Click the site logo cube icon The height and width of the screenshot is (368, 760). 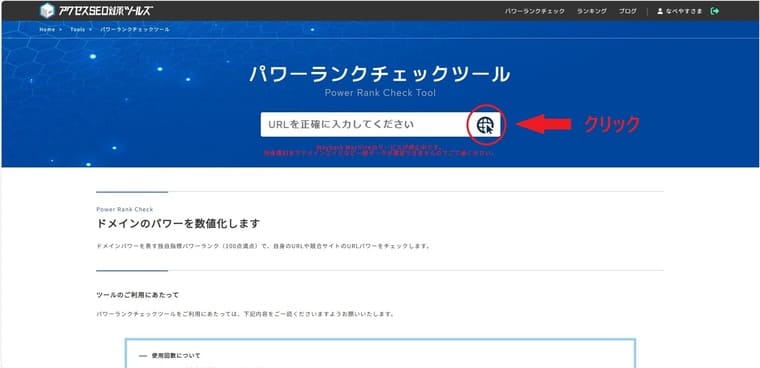point(47,10)
